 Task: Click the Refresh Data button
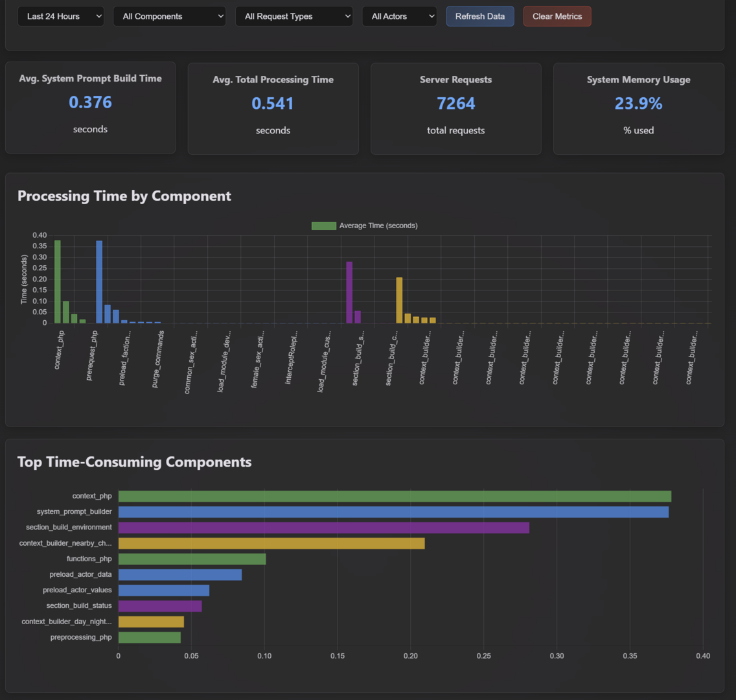coord(479,16)
